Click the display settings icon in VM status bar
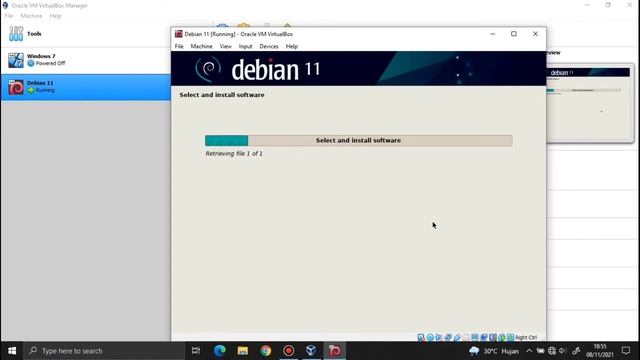 [x=475, y=338]
